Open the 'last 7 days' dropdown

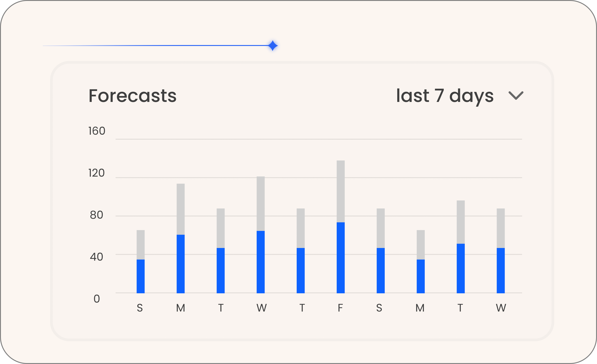446,96
